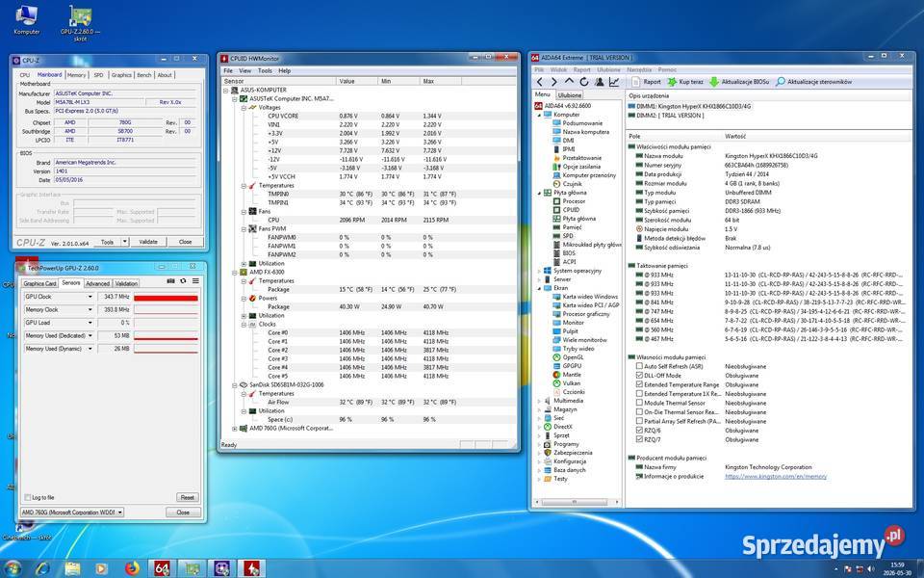The height and width of the screenshot is (578, 924).
Task: Open the Komputer desktop icon
Action: click(27, 20)
